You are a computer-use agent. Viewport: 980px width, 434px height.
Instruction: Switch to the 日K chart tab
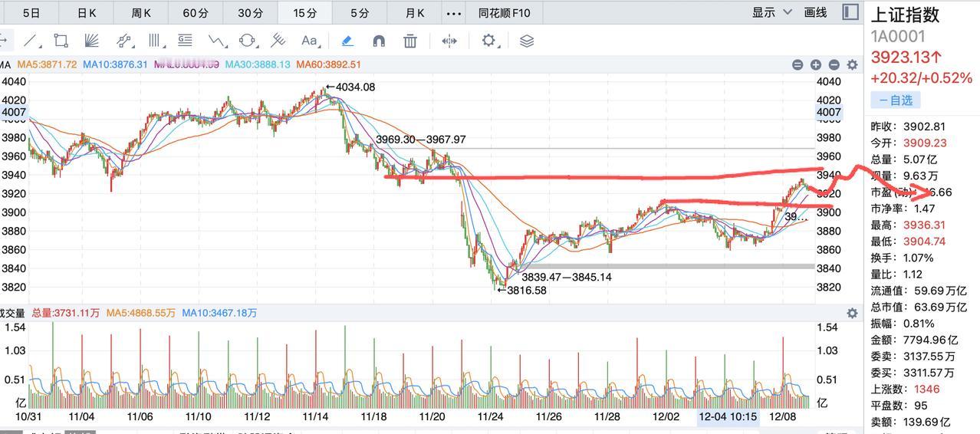pos(87,12)
